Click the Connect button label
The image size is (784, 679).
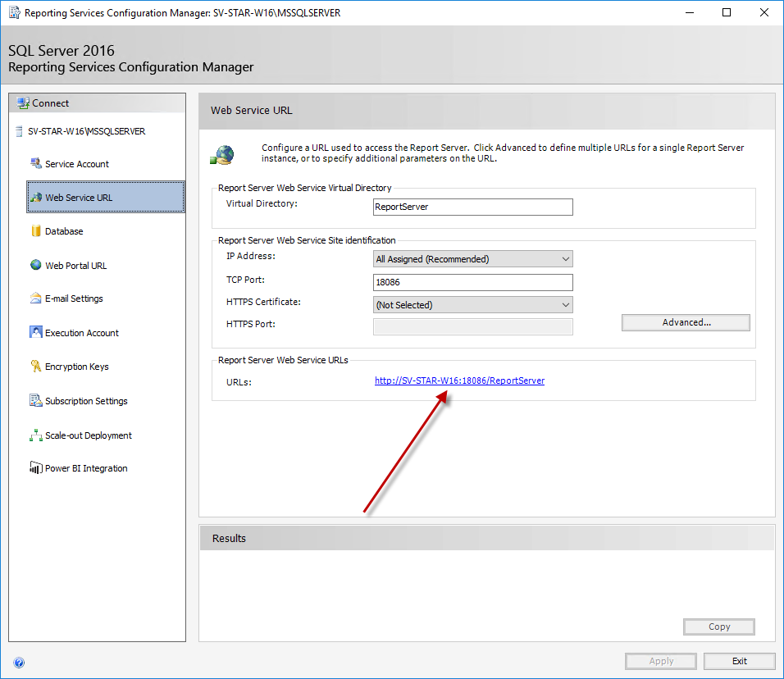[x=51, y=103]
